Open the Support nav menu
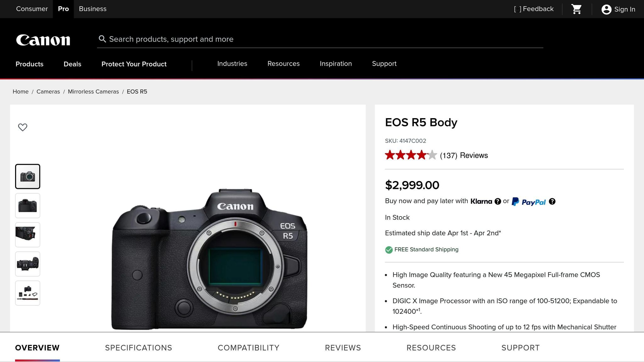 click(x=384, y=64)
